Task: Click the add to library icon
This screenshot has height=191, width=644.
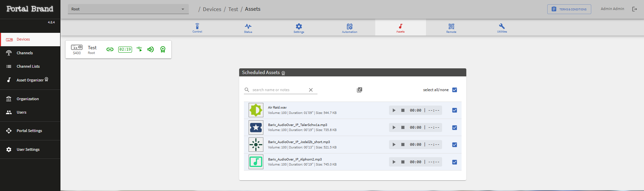Action: point(359,90)
